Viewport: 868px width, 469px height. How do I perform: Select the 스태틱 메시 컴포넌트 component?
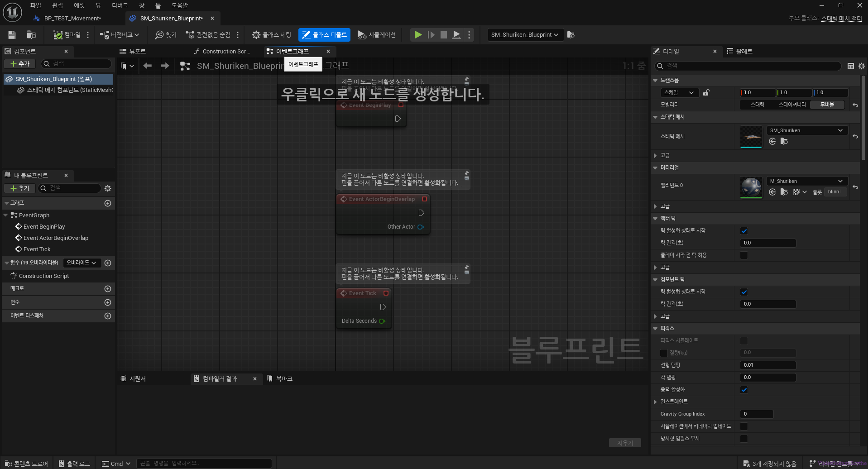tap(66, 90)
